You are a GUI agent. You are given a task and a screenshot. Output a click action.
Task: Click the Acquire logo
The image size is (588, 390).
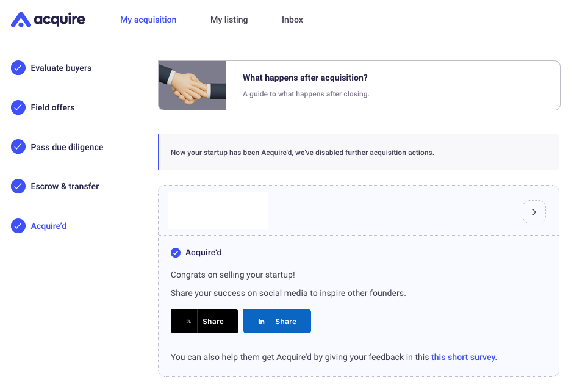pyautogui.click(x=48, y=20)
